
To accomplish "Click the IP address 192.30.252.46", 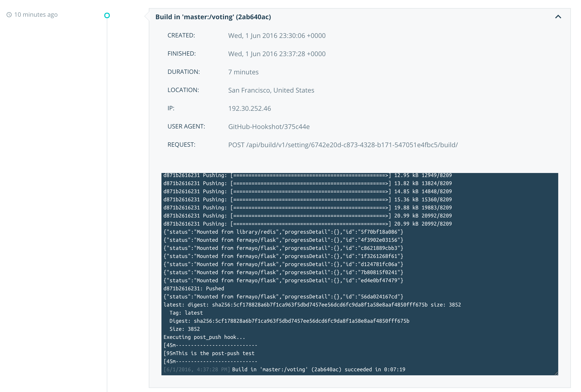I will pyautogui.click(x=249, y=108).
